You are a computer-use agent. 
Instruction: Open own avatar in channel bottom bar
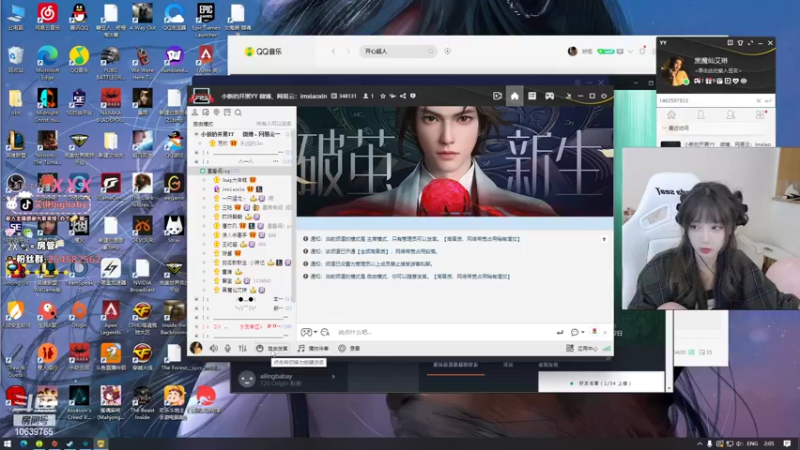coord(196,348)
